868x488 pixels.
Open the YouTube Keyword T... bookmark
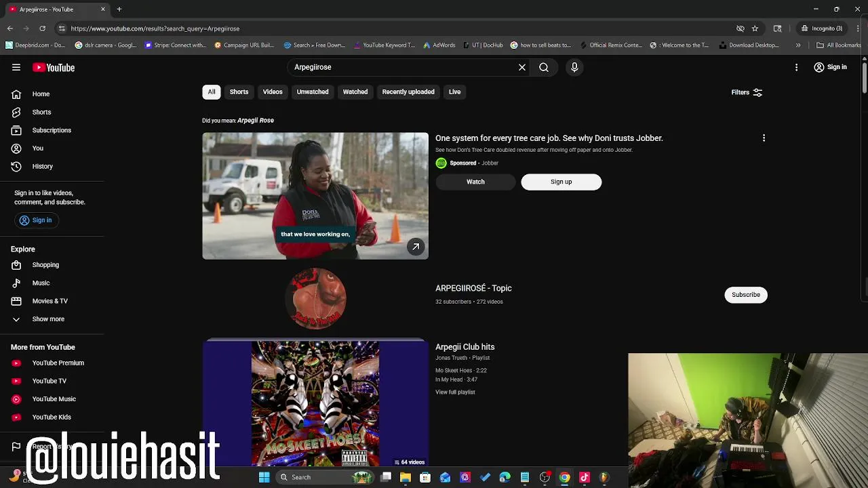point(384,45)
